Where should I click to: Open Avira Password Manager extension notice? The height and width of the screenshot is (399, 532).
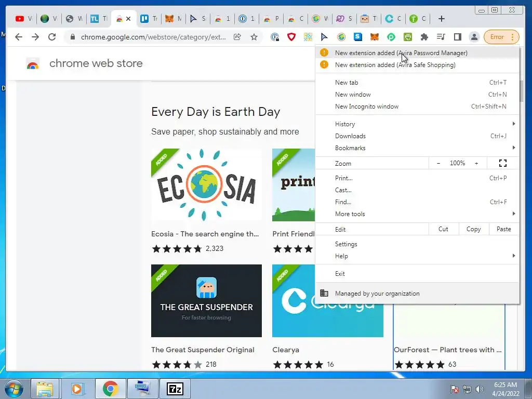[417, 53]
